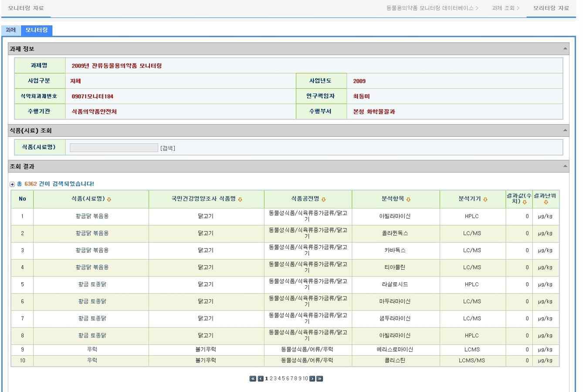Collapse the 조회 결과 section
The height and width of the screenshot is (392, 583).
tap(565, 166)
